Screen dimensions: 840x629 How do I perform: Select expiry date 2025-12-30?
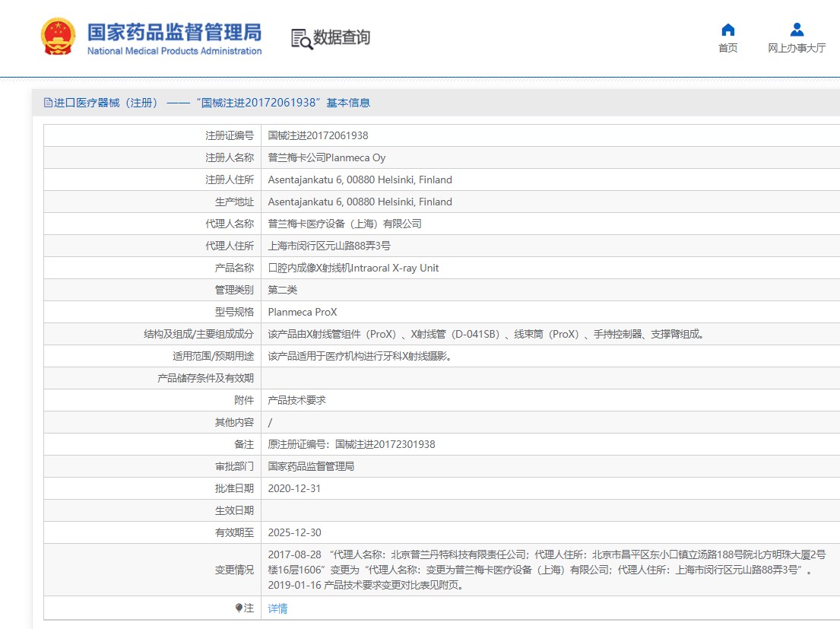pos(295,532)
